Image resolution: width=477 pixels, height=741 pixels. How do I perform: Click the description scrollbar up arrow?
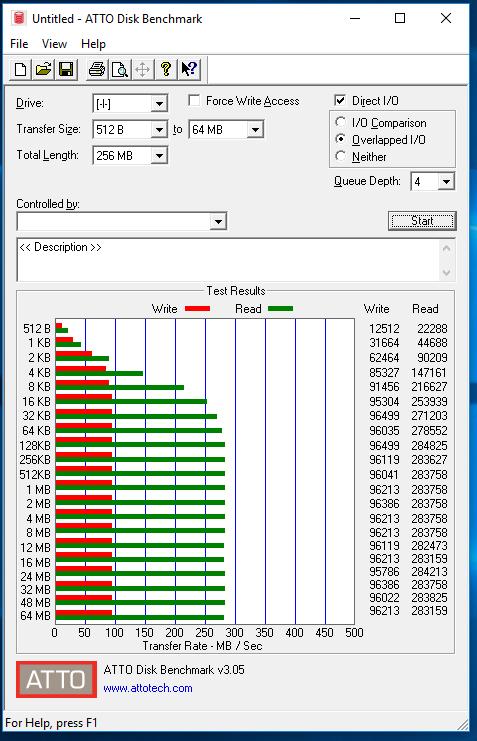pyautogui.click(x=447, y=248)
